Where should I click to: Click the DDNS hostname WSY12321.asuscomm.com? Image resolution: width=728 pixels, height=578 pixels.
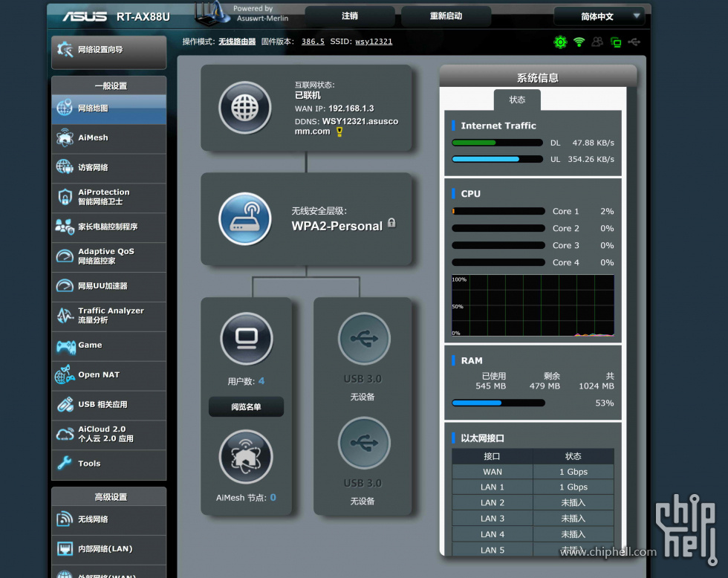tap(346, 126)
